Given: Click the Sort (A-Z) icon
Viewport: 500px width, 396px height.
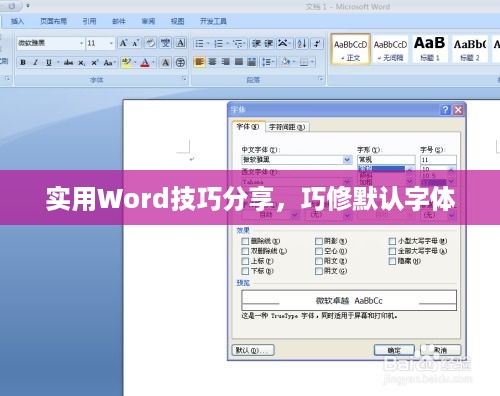Looking at the screenshot, I should (x=302, y=43).
